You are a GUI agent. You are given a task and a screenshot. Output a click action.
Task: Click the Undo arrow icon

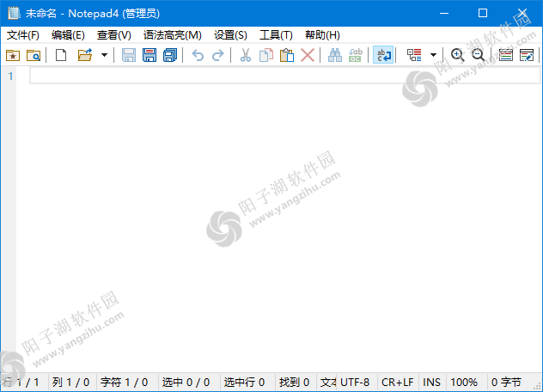[198, 55]
